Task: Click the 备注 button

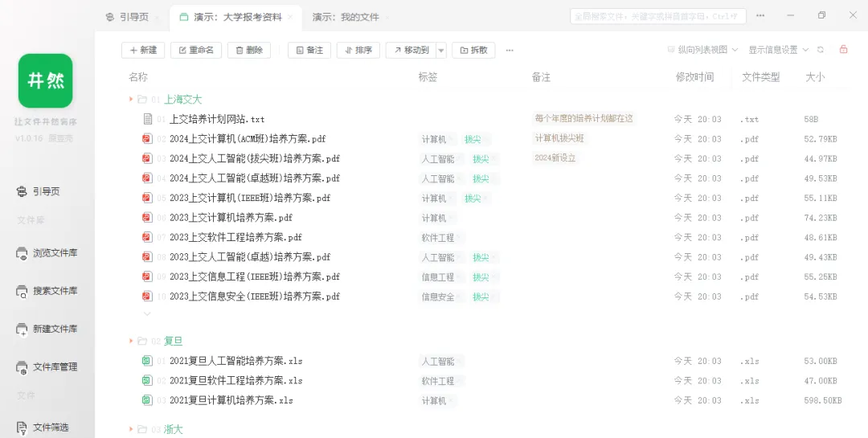Action: coord(309,51)
